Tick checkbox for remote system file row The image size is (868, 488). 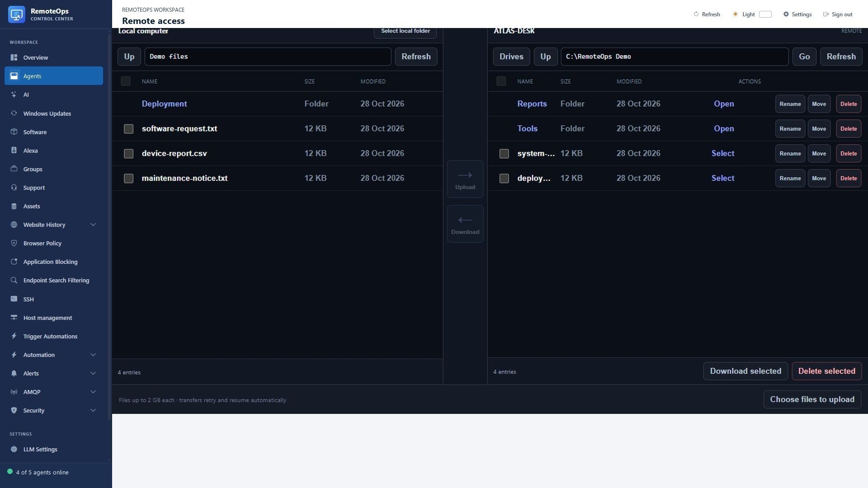[x=504, y=154]
